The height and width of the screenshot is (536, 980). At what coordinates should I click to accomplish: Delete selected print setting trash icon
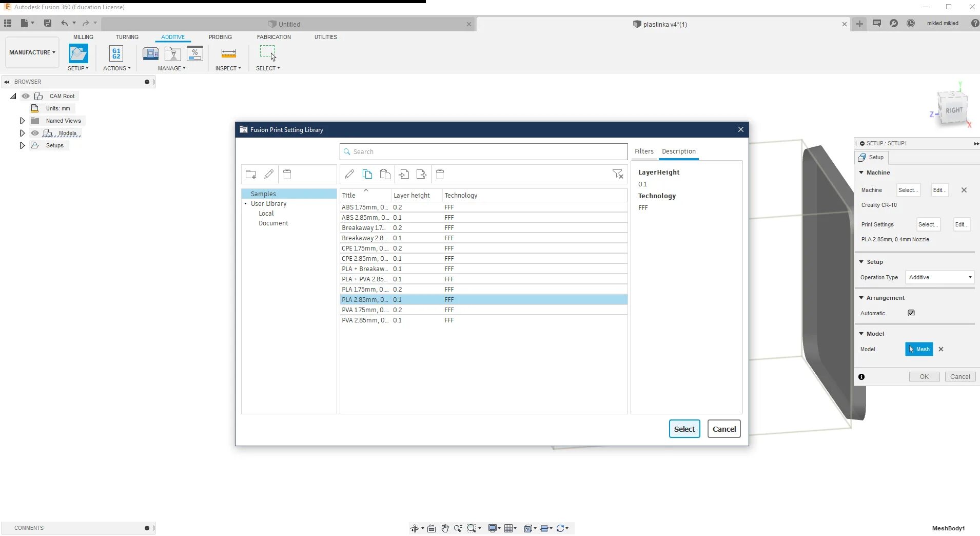(440, 175)
